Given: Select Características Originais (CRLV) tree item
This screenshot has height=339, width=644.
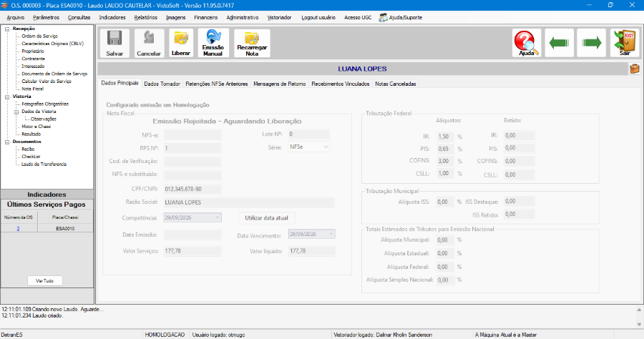Looking at the screenshot, I should click(52, 44).
